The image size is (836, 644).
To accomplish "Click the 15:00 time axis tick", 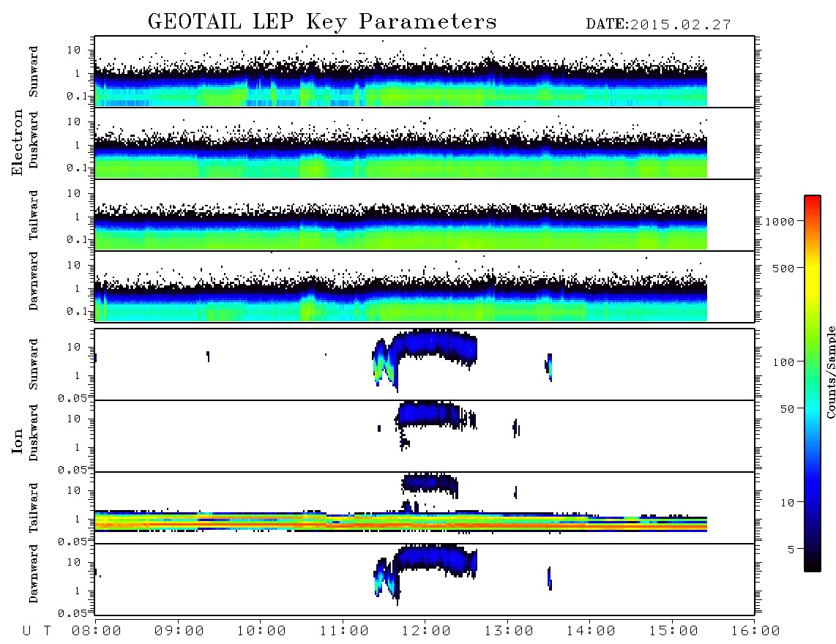I will [x=673, y=631].
